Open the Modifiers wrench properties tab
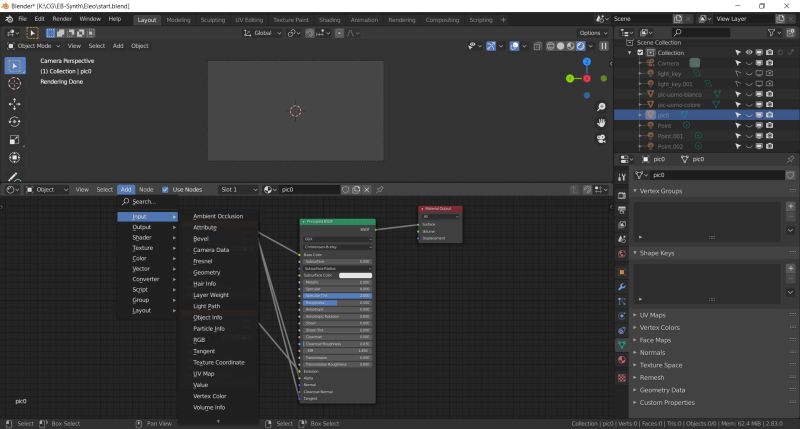 click(622, 287)
